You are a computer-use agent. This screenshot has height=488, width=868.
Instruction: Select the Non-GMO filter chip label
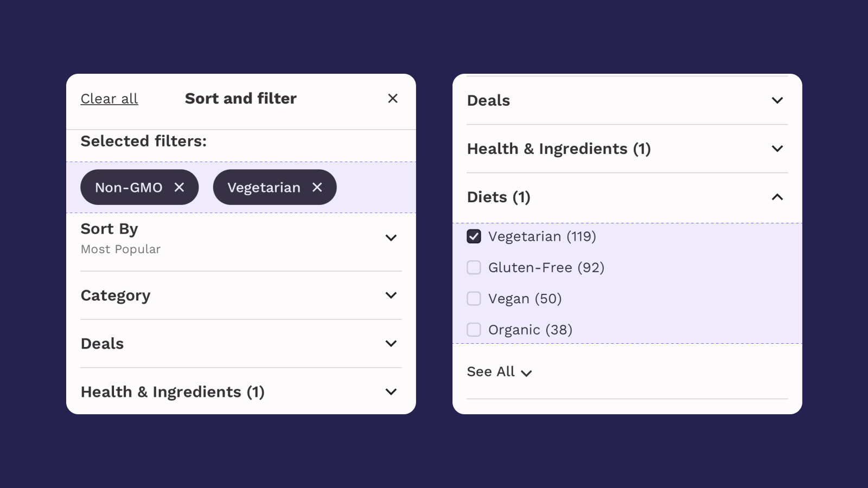pos(129,188)
